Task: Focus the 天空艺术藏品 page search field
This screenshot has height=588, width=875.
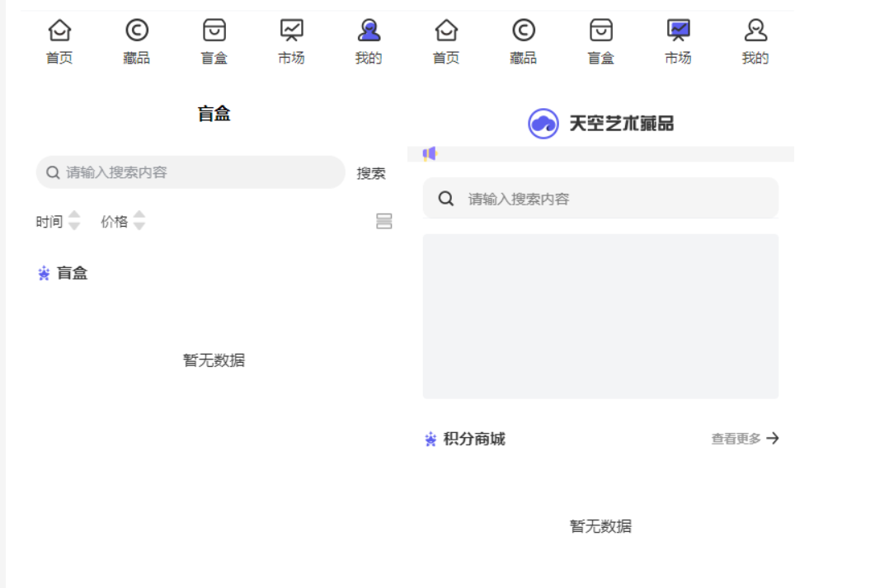Action: tap(600, 198)
